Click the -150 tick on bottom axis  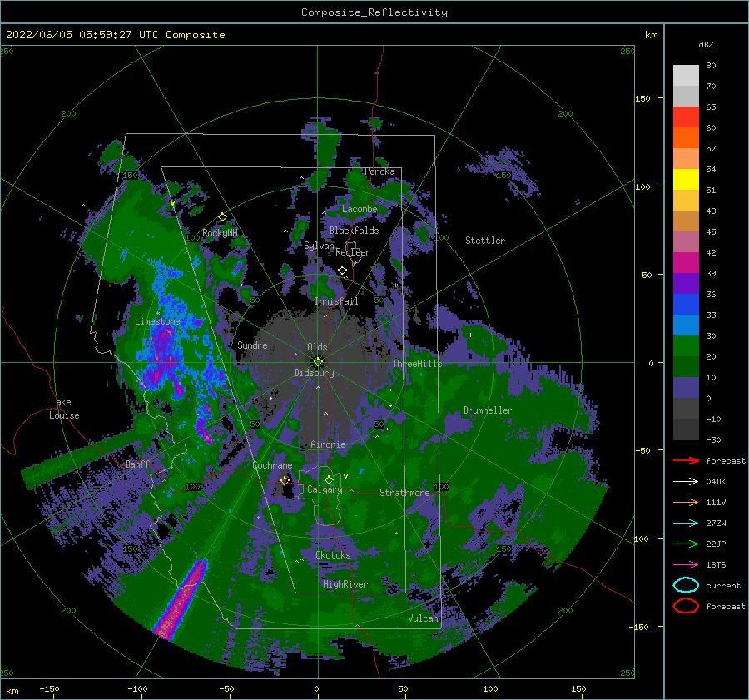pos(49,689)
